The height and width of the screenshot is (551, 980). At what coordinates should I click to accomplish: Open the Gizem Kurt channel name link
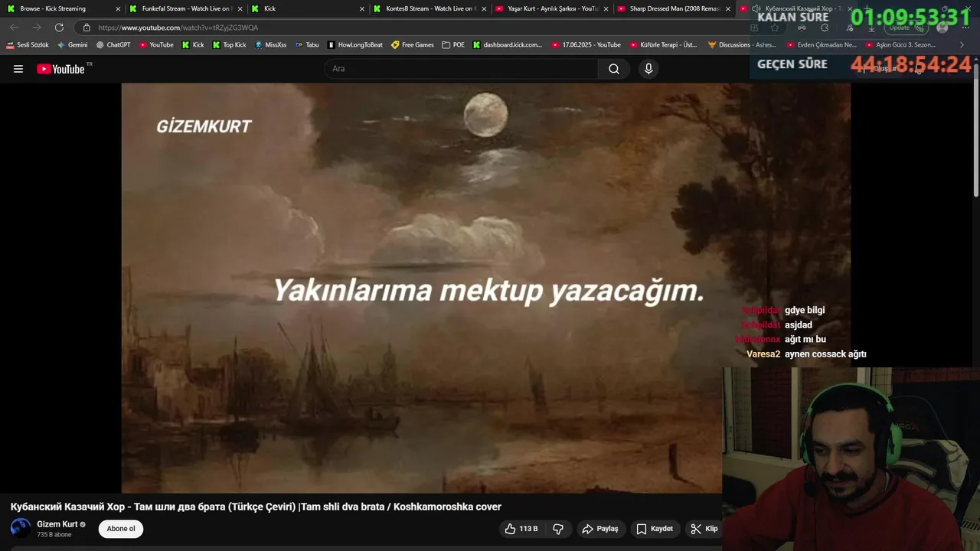click(x=57, y=524)
